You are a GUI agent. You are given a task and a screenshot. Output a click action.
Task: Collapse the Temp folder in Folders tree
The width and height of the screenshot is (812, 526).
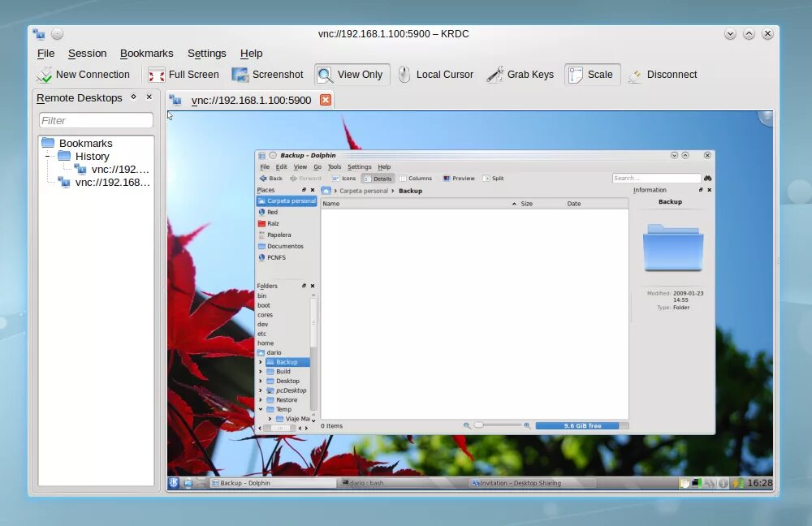[261, 409]
